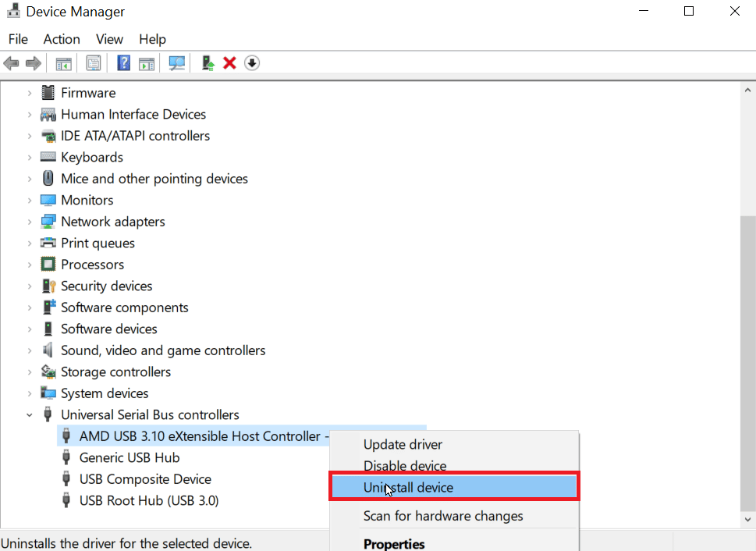Screen dimensions: 756x551
Task: Choose Update driver from context menu
Action: point(454,444)
